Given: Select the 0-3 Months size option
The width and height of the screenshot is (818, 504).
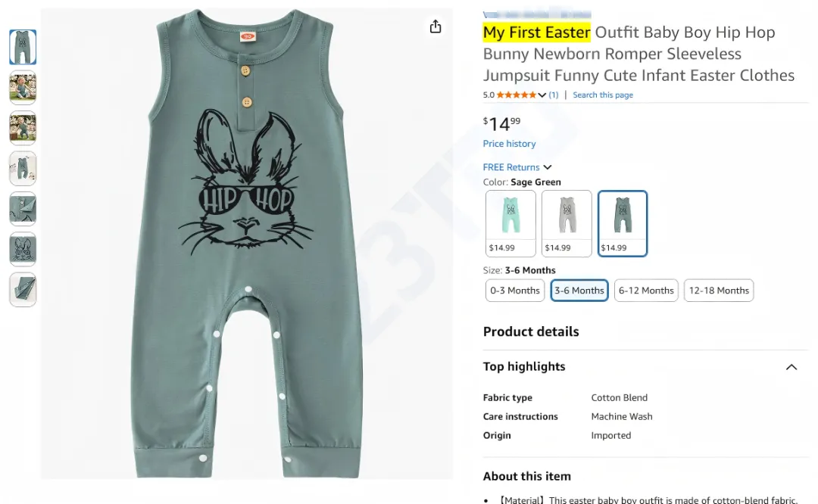Looking at the screenshot, I should 515,291.
